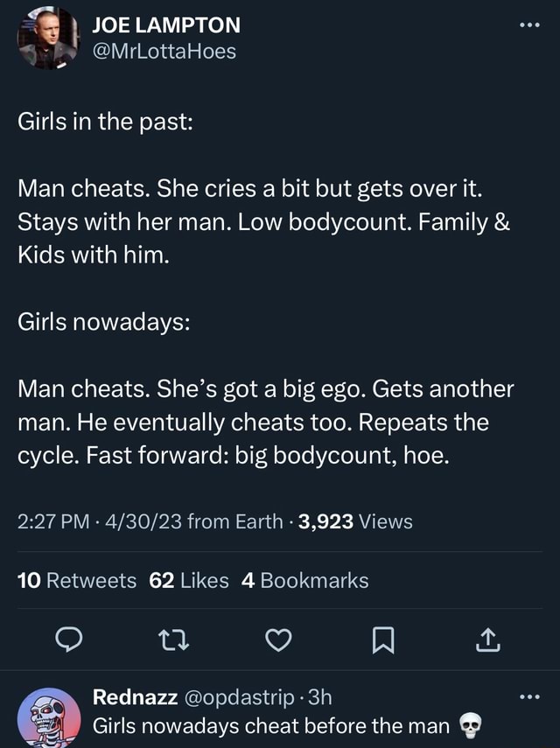Click the share icon under the tweet

[x=487, y=641]
